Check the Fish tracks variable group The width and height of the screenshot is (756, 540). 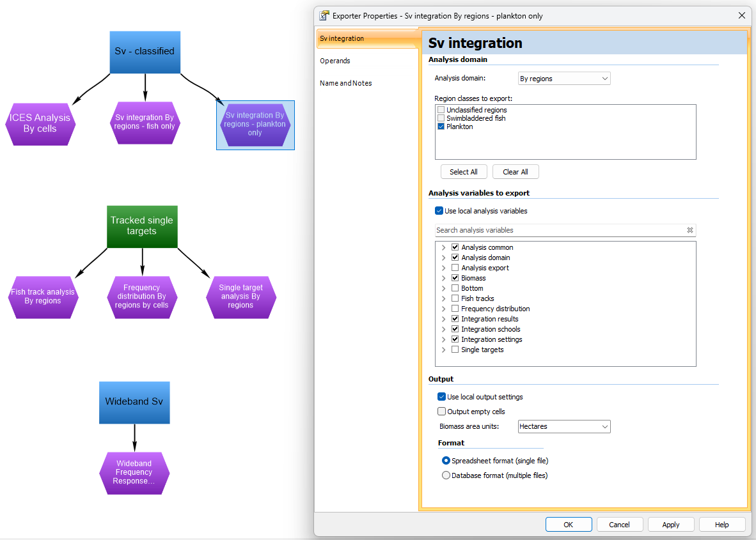(x=455, y=298)
